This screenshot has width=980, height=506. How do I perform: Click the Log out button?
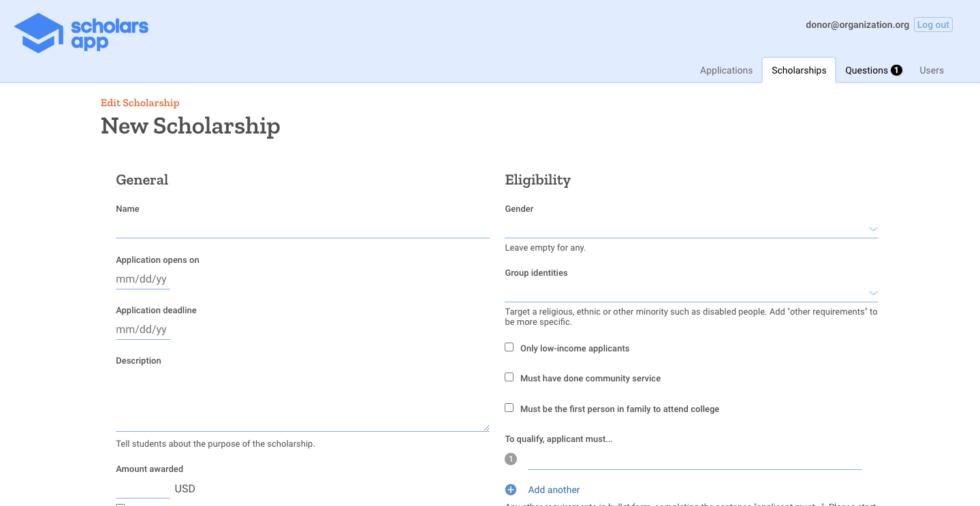(x=932, y=24)
